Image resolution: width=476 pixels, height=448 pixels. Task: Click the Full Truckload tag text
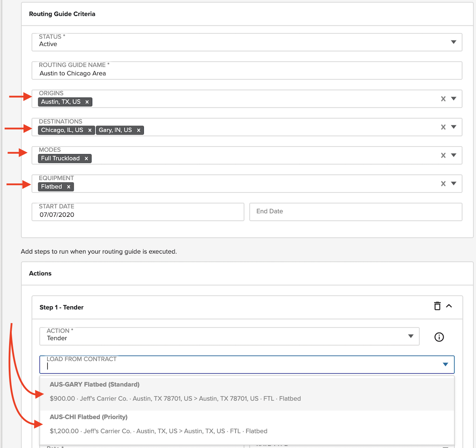[60, 158]
